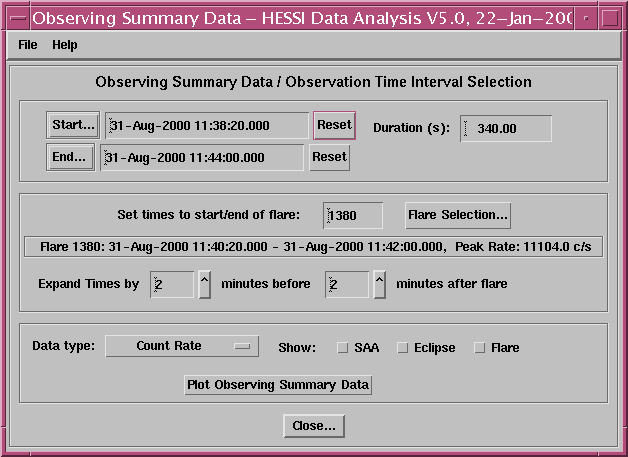Select the Duration (s) input field

pyautogui.click(x=507, y=129)
